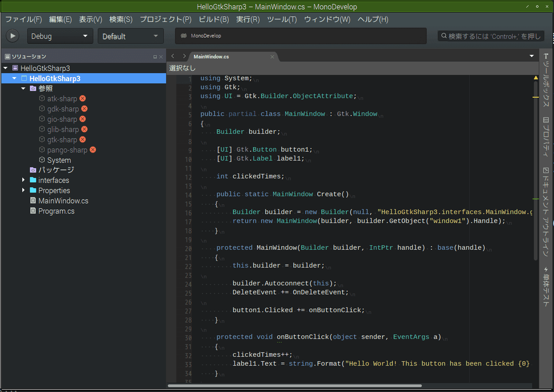554x392 pixels.
Task: Click the solution pad icon beside ソリューション
Action: coord(8,57)
